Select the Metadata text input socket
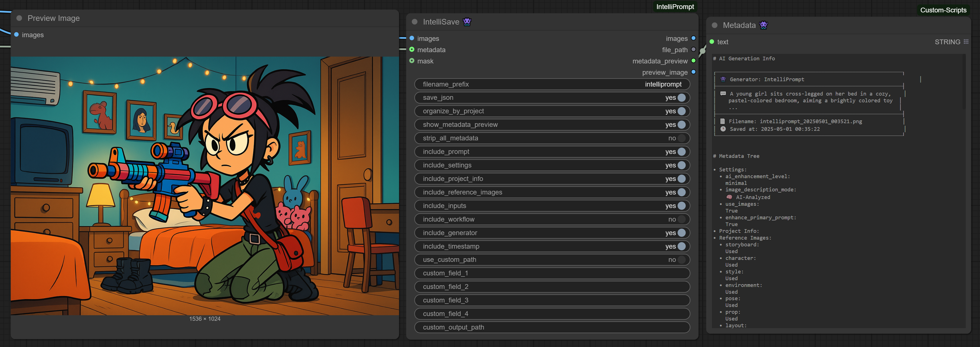980x347 pixels. coord(711,42)
